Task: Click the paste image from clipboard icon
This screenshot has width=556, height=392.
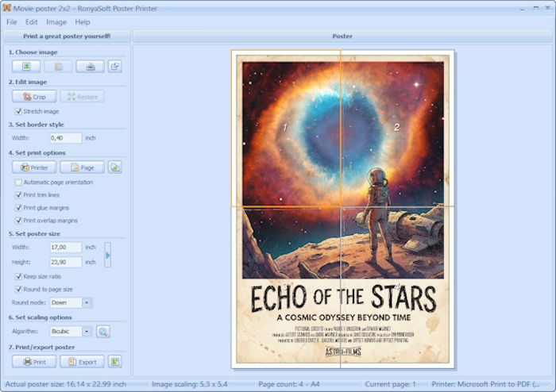Action: [x=58, y=66]
